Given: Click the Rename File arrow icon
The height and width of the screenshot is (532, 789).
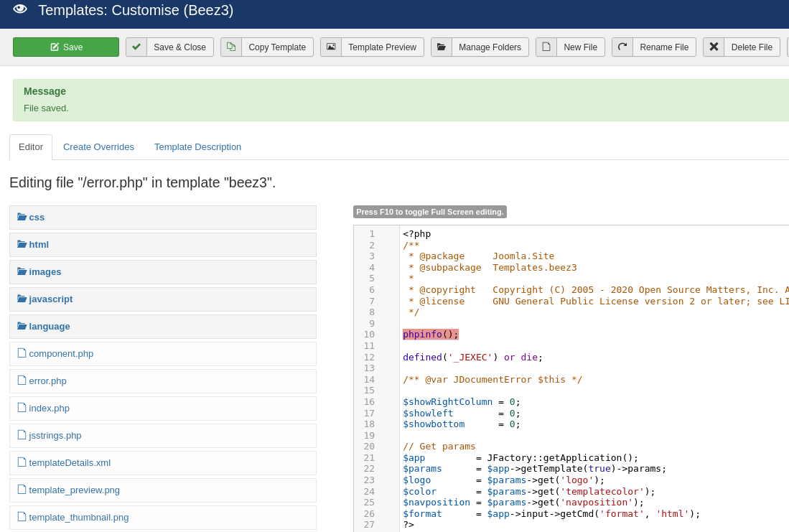Looking at the screenshot, I should coord(622,47).
